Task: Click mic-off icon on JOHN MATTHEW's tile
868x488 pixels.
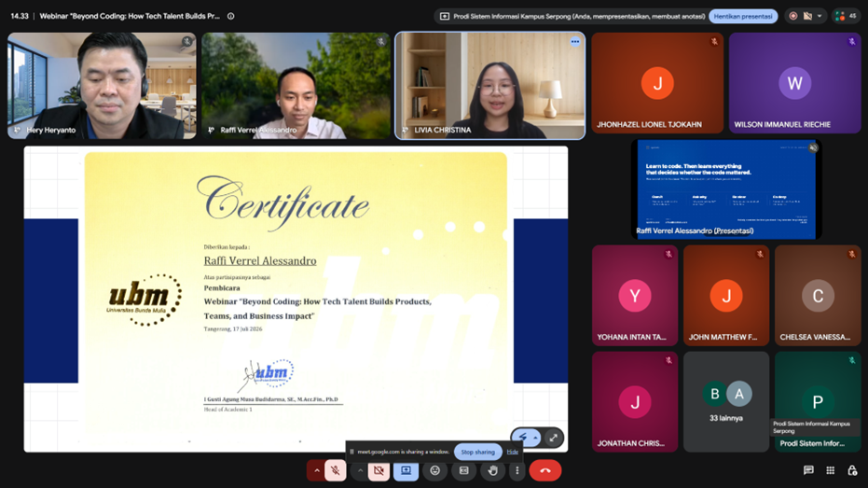Action: [760, 254]
